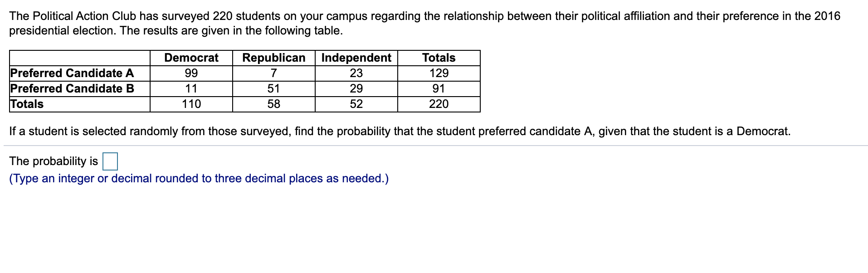868x273 pixels.
Task: Click the Independent column header
Action: 356,58
